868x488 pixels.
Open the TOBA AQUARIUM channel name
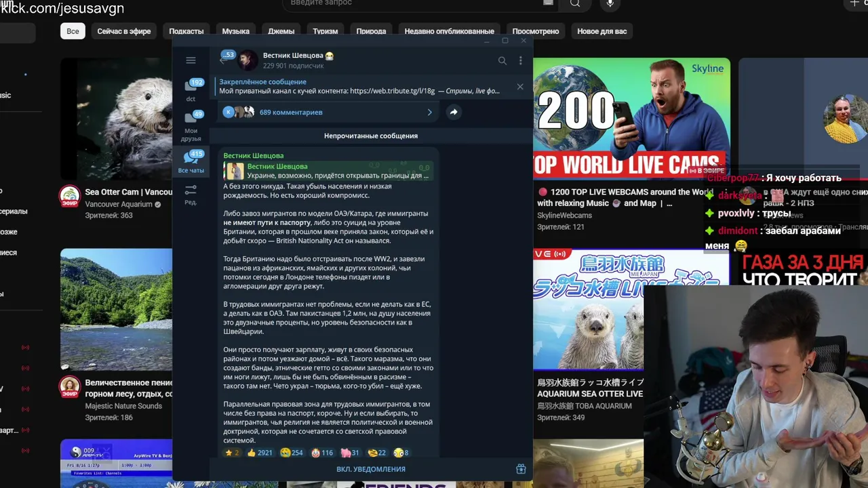585,406
